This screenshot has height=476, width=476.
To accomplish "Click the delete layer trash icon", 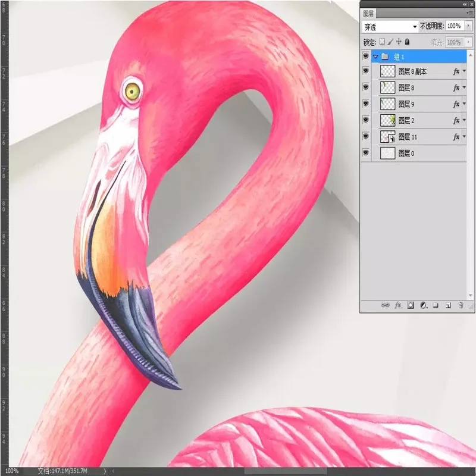I will click(461, 305).
